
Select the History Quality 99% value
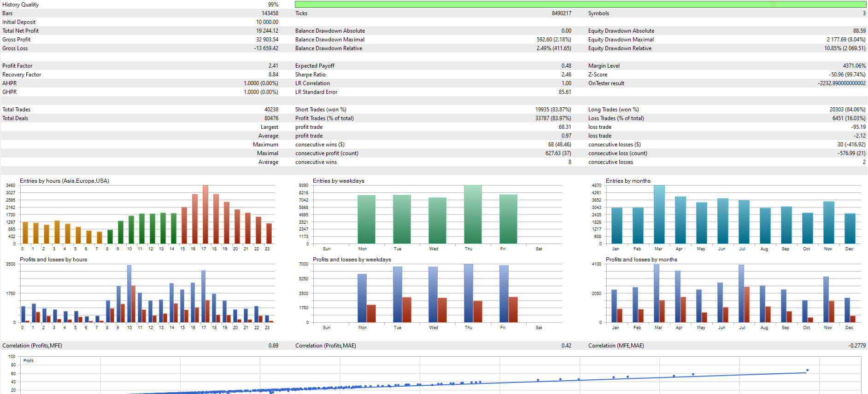click(273, 5)
